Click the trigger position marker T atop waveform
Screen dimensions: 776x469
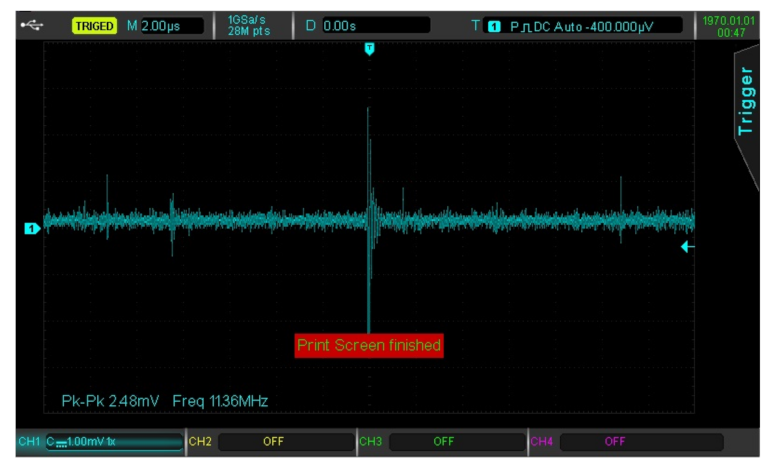(369, 48)
